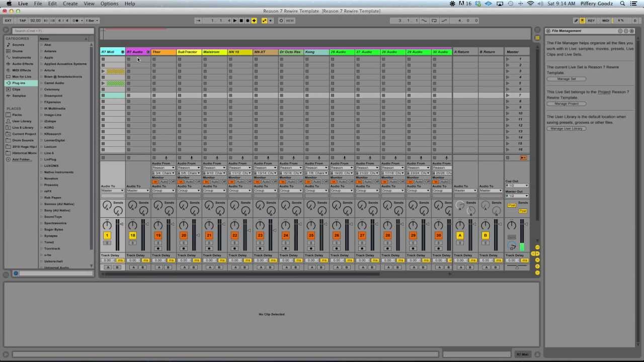The image size is (644, 362).
Task: Select Audio Effects category in browser
Action: 23,64
